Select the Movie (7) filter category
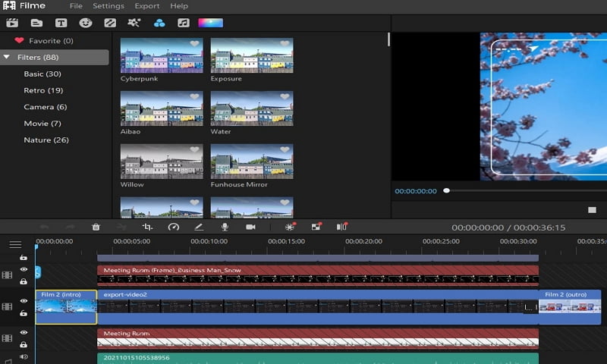Viewport: 607px width, 364px height. click(x=42, y=124)
